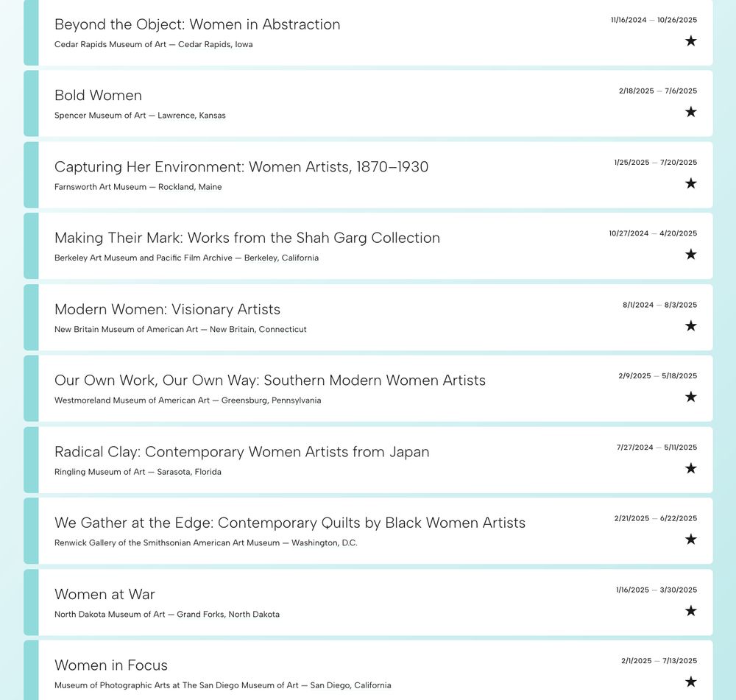Image resolution: width=736 pixels, height=700 pixels.
Task: Star the Beyond the Object exhibition
Action: point(690,41)
